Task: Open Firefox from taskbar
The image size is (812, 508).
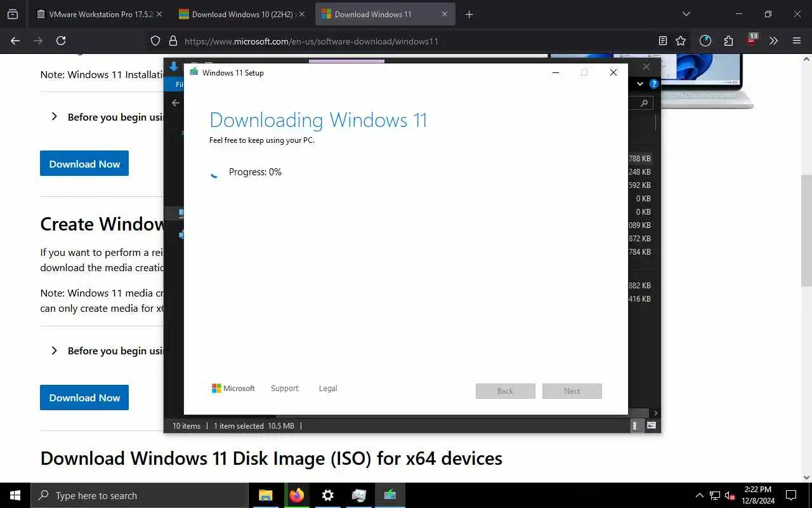Action: click(x=296, y=495)
